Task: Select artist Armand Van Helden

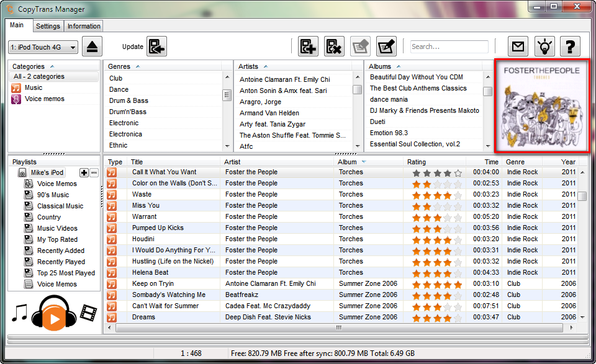Action: click(269, 113)
